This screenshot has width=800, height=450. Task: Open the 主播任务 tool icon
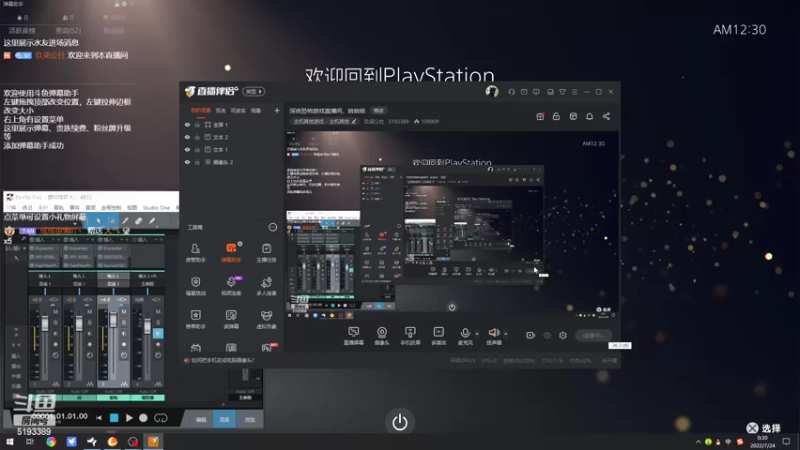pos(266,252)
